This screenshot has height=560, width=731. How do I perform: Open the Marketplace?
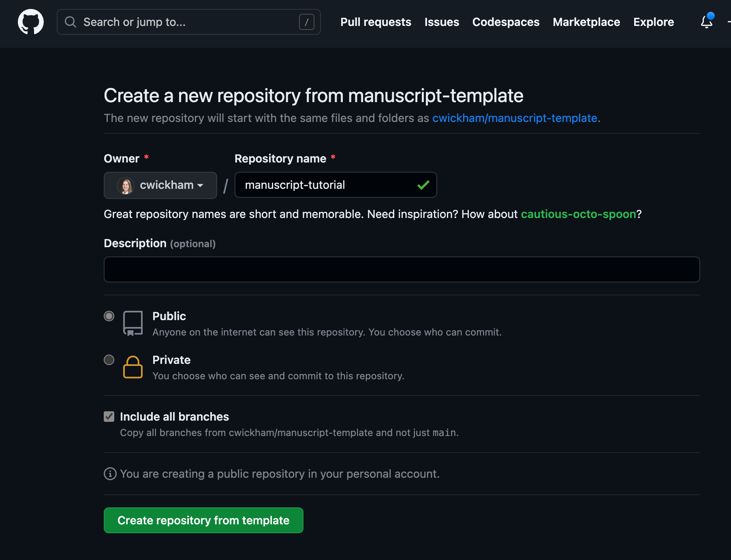coord(586,22)
